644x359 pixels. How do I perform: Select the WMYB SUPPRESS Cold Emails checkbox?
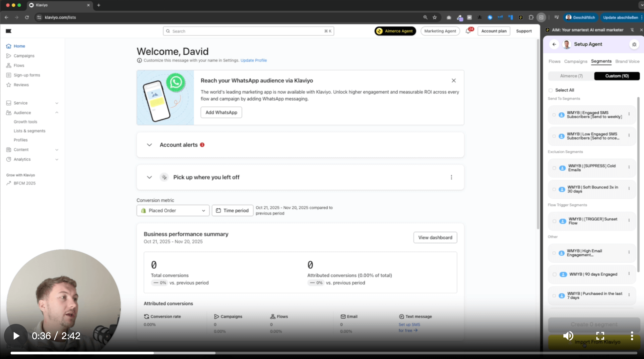point(554,168)
